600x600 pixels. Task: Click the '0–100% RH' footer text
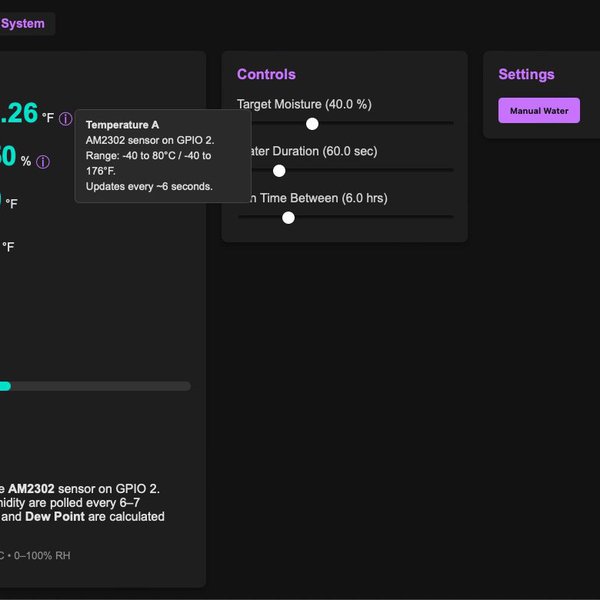pos(42,555)
